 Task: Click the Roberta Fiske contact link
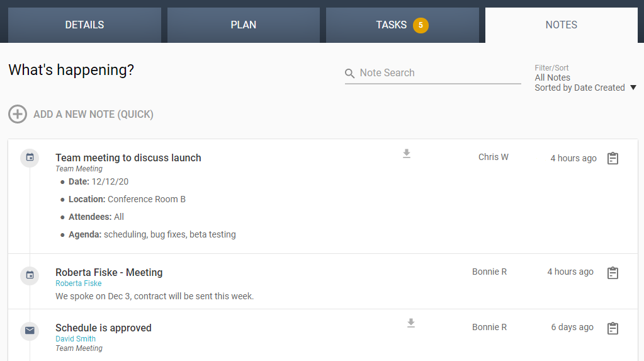coord(78,284)
